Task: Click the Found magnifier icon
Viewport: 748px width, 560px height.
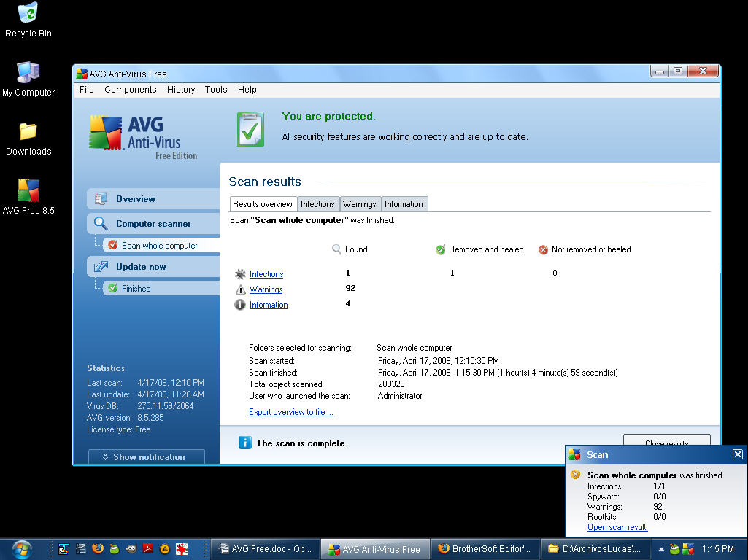Action: point(336,249)
